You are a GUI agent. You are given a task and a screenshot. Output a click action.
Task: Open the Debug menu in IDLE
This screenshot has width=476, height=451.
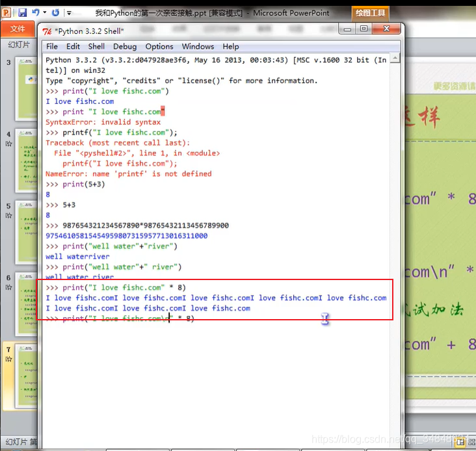(125, 46)
